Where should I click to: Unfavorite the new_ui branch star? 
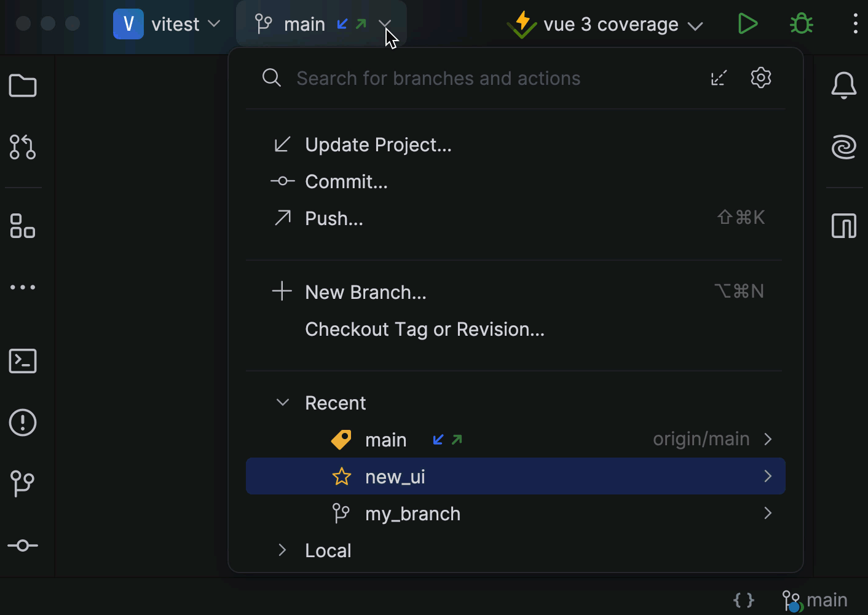coord(342,476)
